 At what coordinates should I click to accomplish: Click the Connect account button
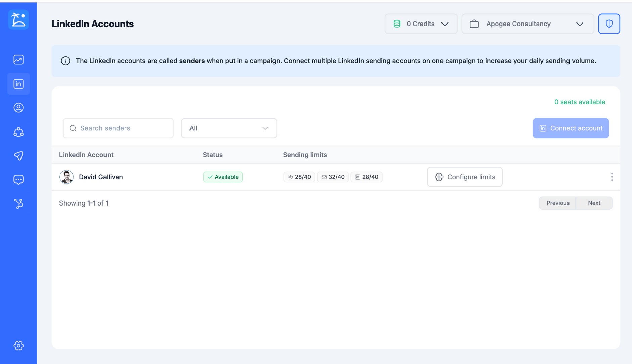pyautogui.click(x=571, y=128)
